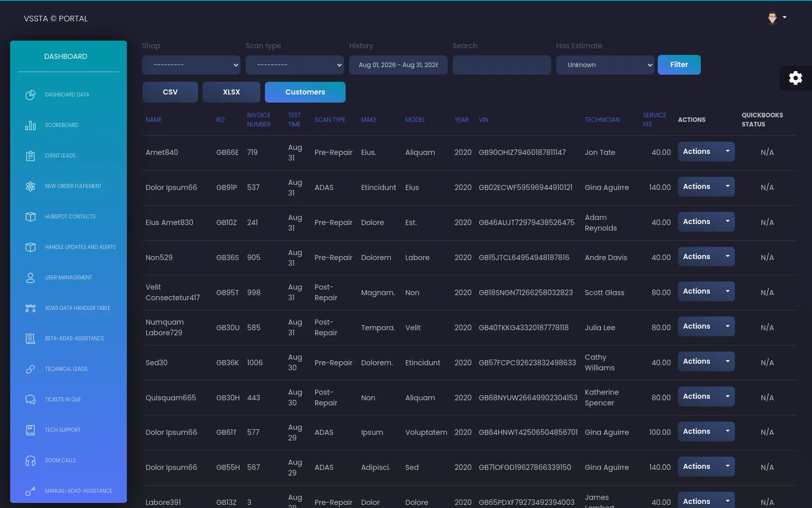Sort by Invoice Number column header
Viewport: 812px width, 508px height.
click(259, 120)
